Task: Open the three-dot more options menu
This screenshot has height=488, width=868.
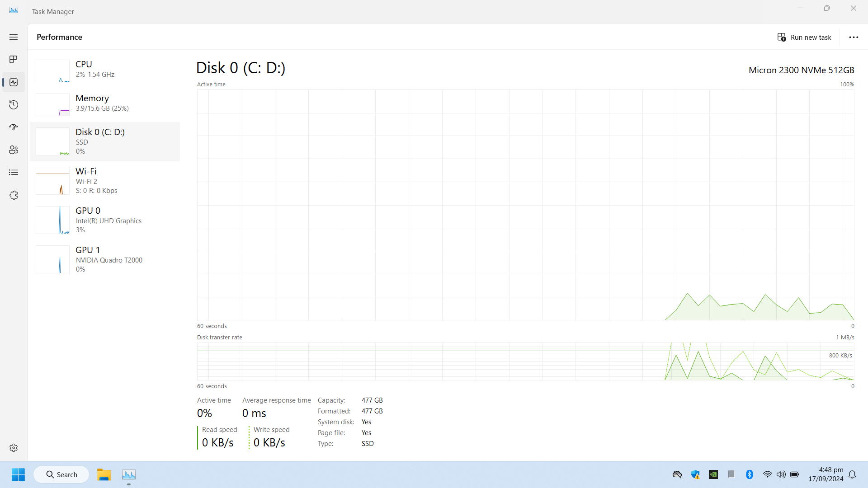Action: tap(854, 38)
